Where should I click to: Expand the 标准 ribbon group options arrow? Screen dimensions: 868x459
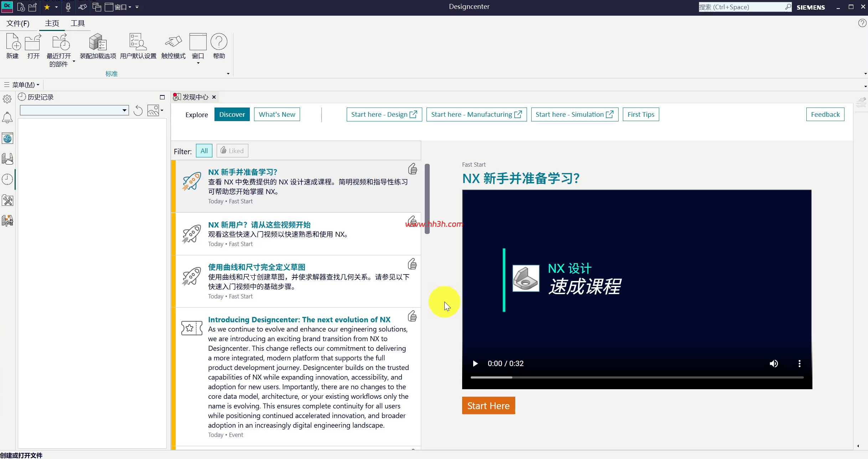(228, 74)
